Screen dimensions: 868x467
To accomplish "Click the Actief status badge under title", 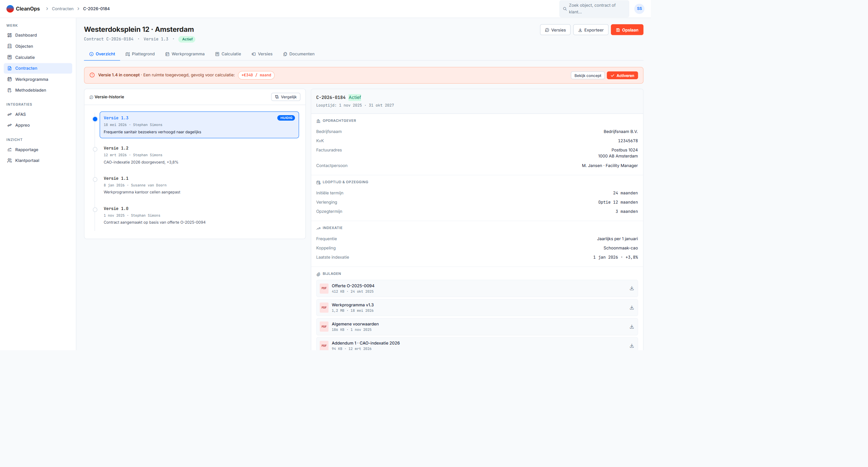I will pos(187,39).
